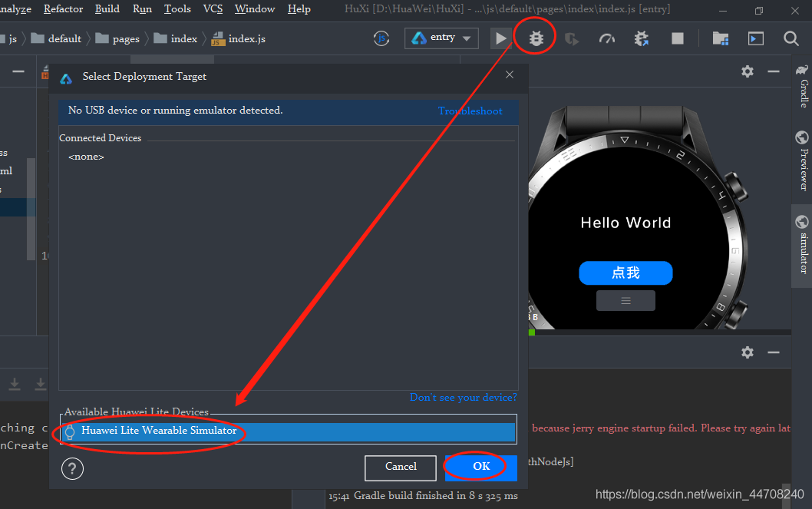Image resolution: width=812 pixels, height=509 pixels.
Task: Run the entry module with play button
Action: 500,38
